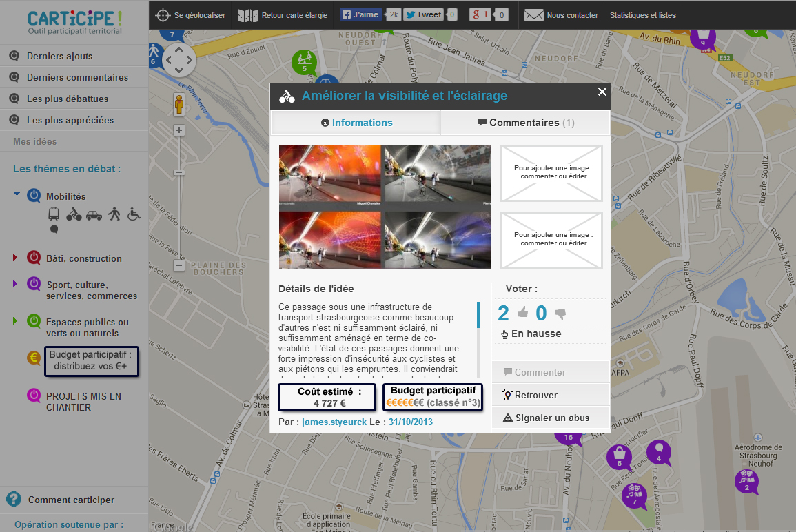Expand the Sport, culture theme arrow
The height and width of the screenshot is (532, 796).
[14, 284]
